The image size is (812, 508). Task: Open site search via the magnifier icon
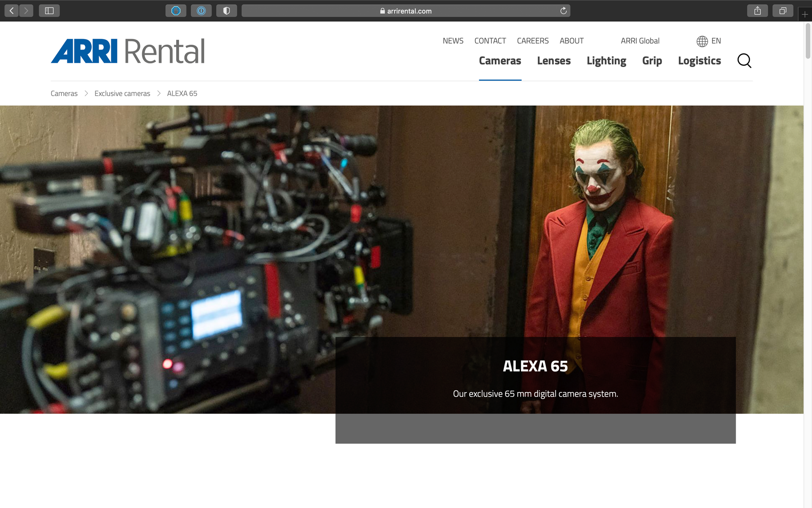744,61
